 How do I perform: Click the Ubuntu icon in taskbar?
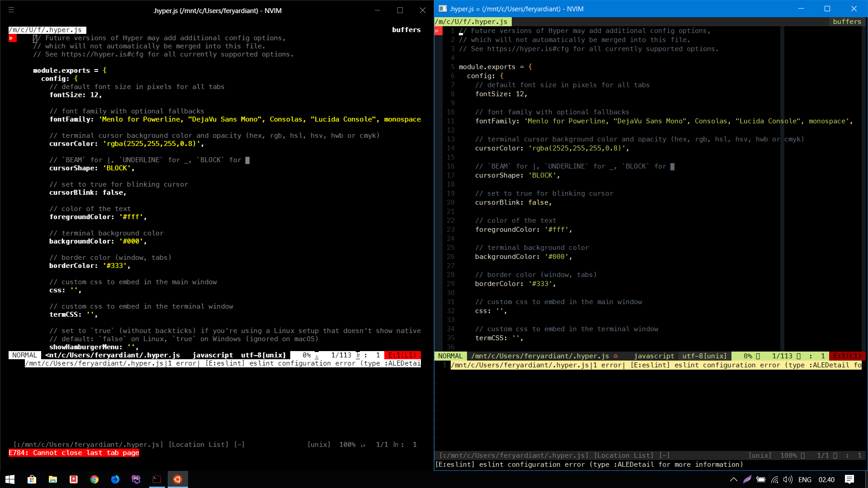[178, 479]
